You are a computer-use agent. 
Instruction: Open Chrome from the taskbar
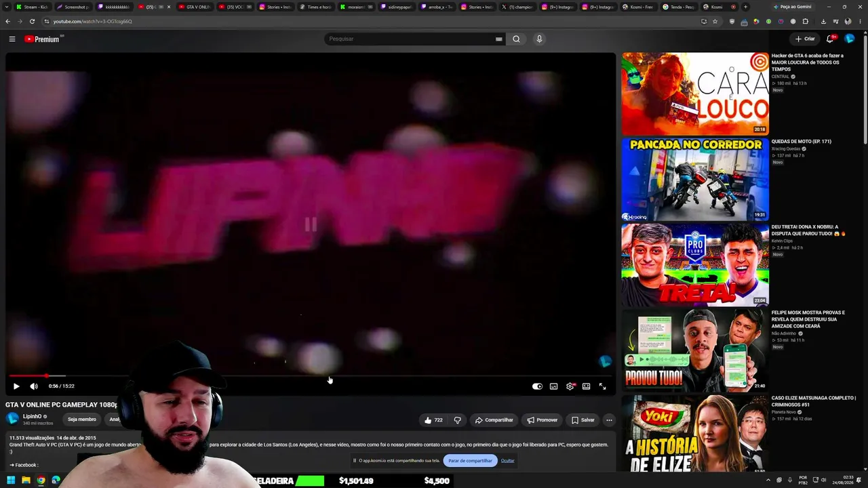tap(41, 481)
